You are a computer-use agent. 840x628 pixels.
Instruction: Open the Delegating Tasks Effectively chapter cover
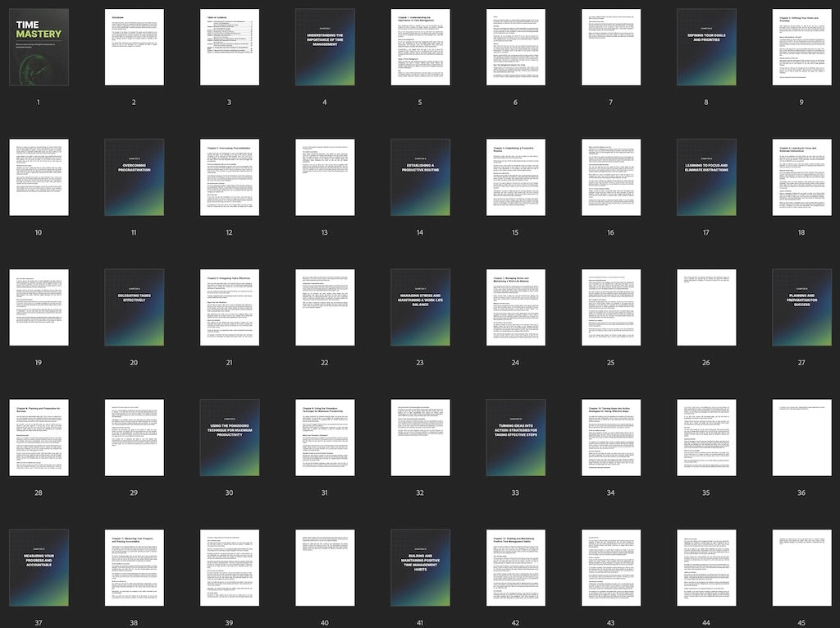[x=134, y=307]
